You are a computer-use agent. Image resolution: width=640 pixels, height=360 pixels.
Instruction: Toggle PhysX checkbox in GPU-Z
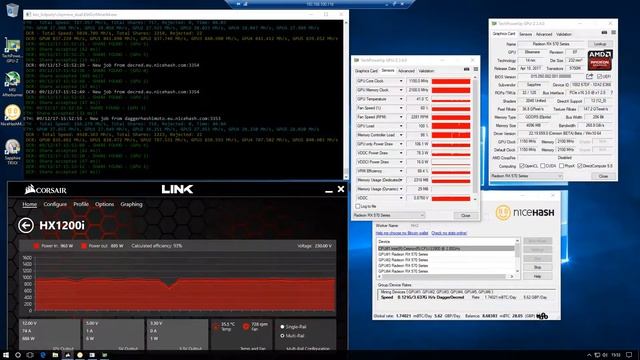tap(561, 166)
